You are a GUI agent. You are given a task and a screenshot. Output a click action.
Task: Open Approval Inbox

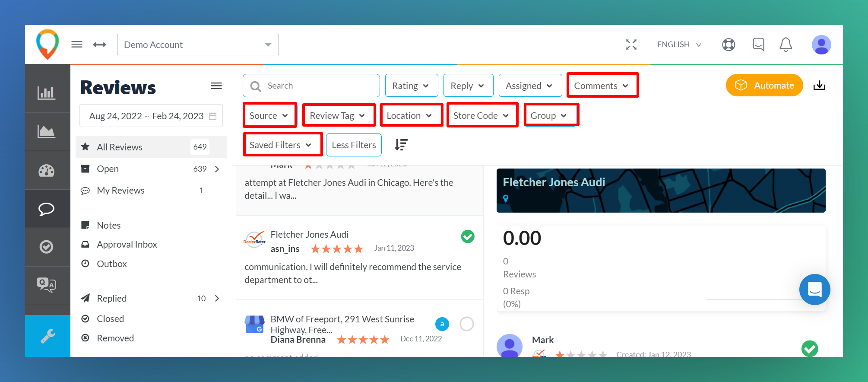coord(127,244)
